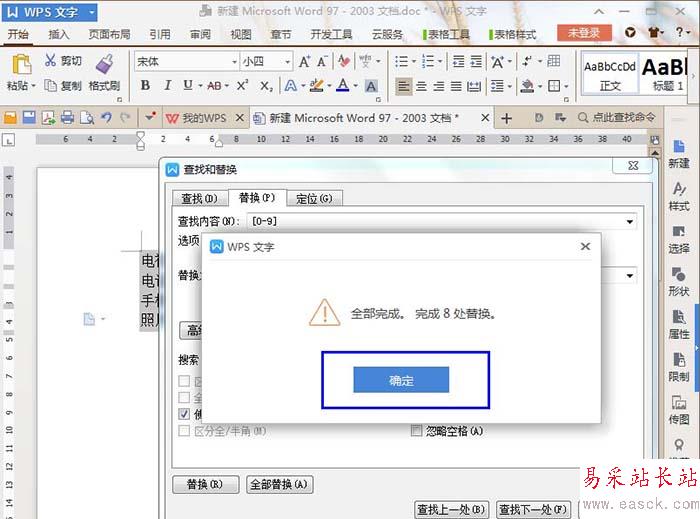Open font color dropdown arrow
The image size is (700, 519).
(356, 86)
